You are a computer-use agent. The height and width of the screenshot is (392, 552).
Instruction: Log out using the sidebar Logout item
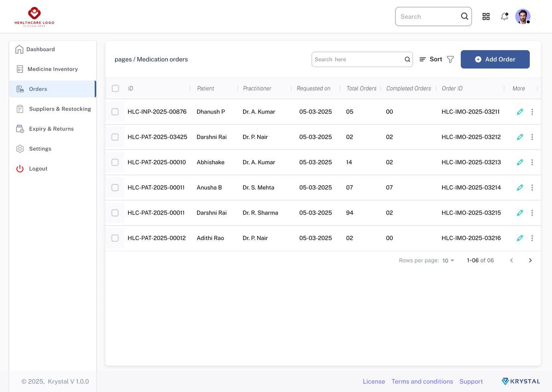tap(52, 169)
